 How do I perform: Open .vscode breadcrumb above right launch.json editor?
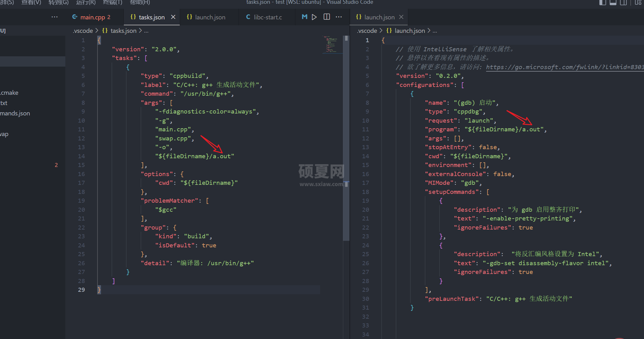coord(367,31)
